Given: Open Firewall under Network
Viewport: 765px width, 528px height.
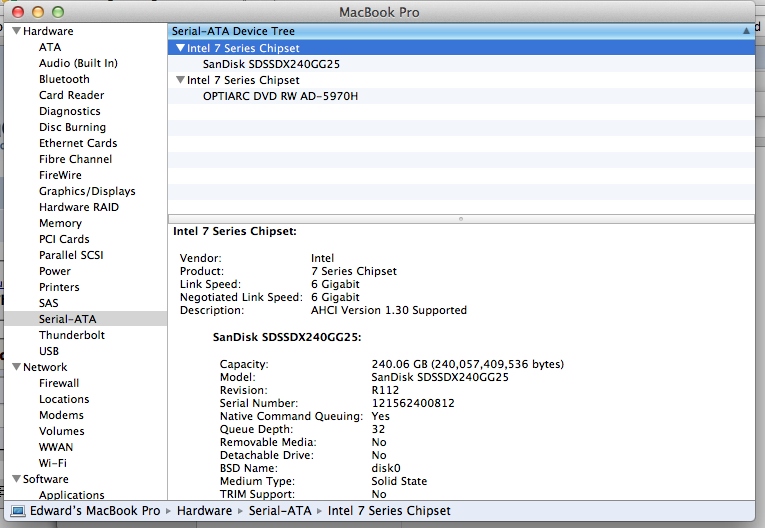Looking at the screenshot, I should pyautogui.click(x=59, y=383).
